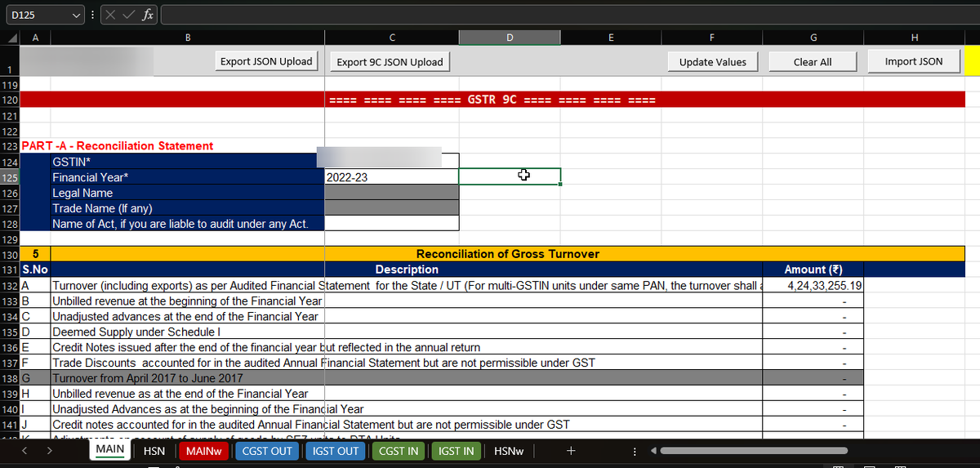Click the Export 9C JSON Upload button
Image resolution: width=980 pixels, height=468 pixels.
(390, 62)
